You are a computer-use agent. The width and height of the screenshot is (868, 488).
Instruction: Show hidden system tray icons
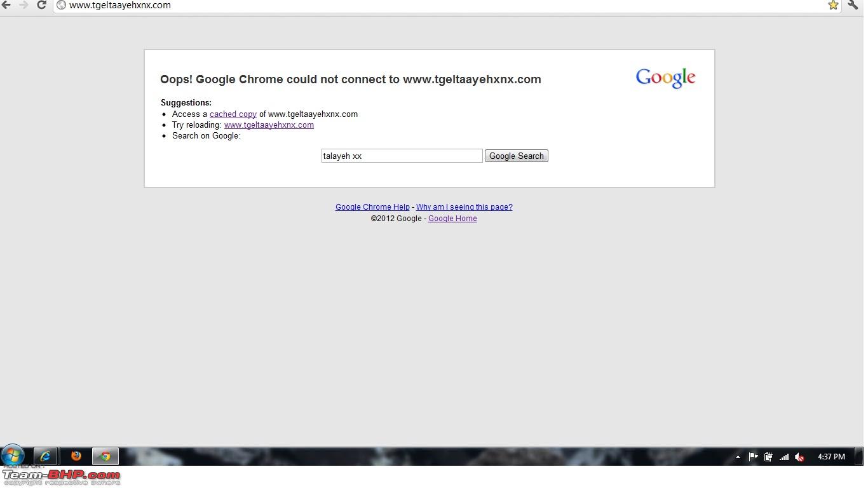pos(738,457)
